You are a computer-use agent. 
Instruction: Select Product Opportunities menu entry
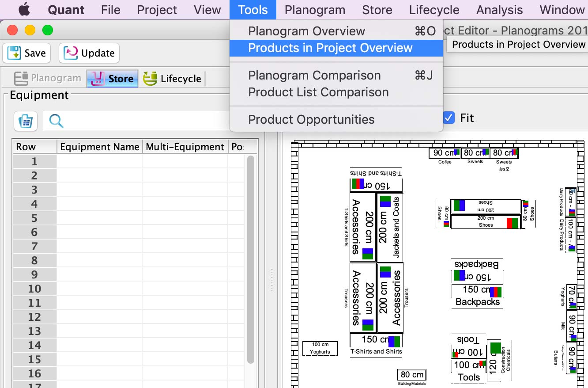[x=311, y=120]
